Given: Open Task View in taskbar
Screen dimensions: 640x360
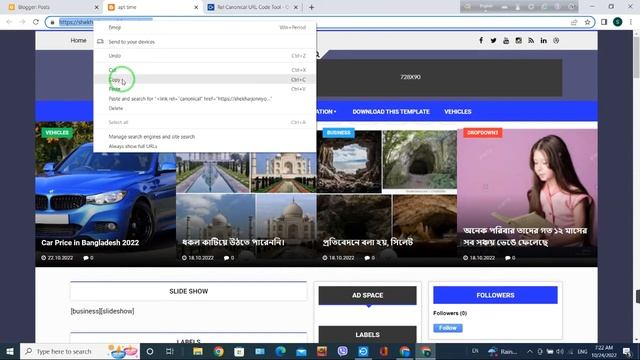Looking at the screenshot, I should [x=170, y=351].
